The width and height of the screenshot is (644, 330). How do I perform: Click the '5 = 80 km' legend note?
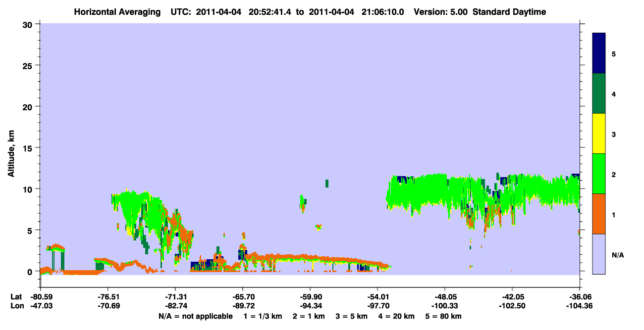(x=444, y=316)
